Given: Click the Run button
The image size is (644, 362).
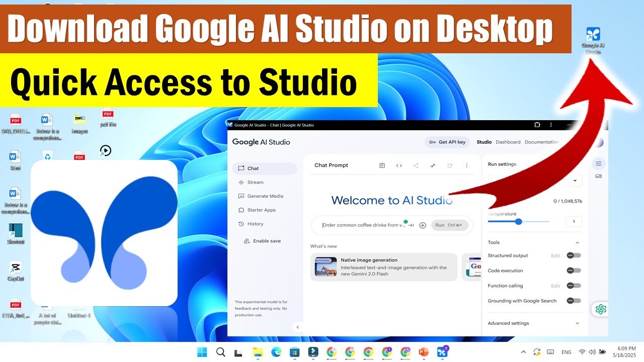Looking at the screenshot, I should pyautogui.click(x=450, y=225).
